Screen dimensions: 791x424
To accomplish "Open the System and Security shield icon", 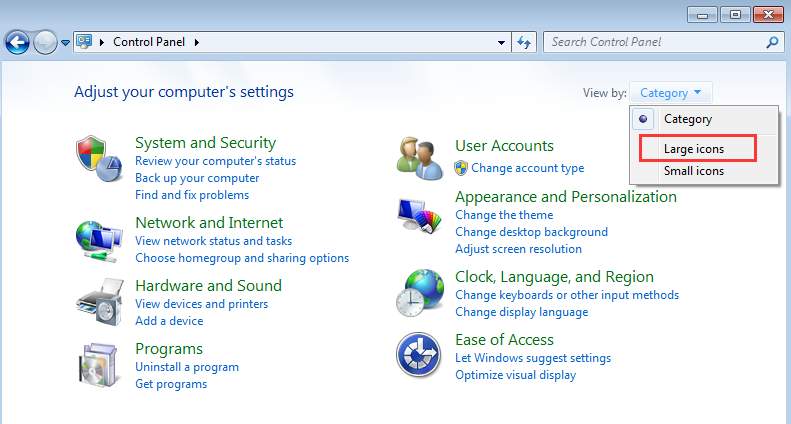I will (98, 157).
